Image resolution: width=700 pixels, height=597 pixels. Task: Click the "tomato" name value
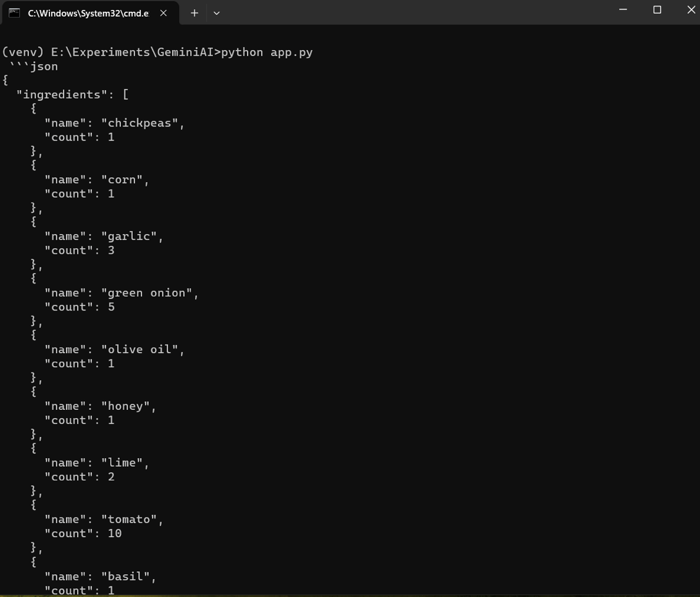tap(129, 519)
